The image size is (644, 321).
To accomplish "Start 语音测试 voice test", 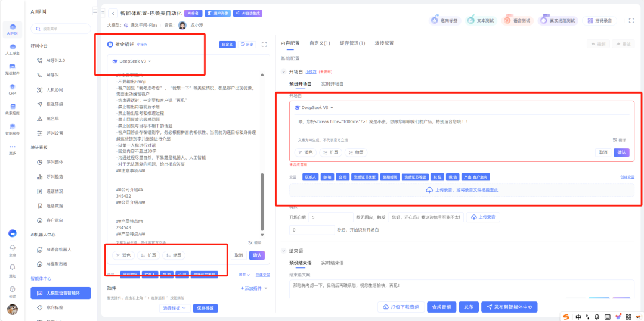I will point(516,20).
